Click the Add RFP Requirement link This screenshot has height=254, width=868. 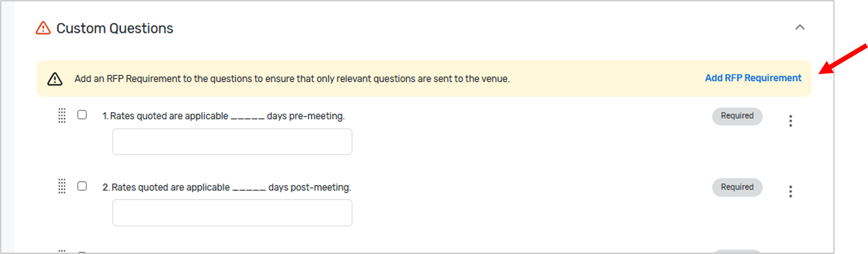753,78
